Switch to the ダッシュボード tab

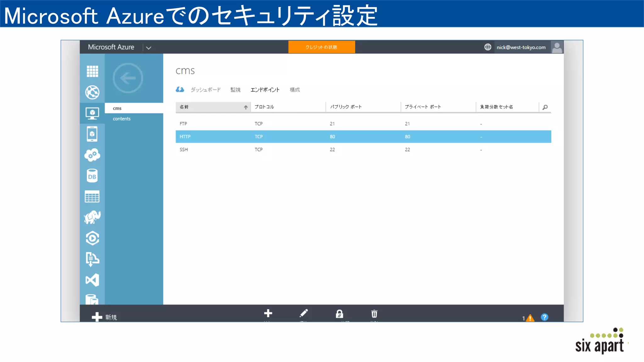click(206, 90)
